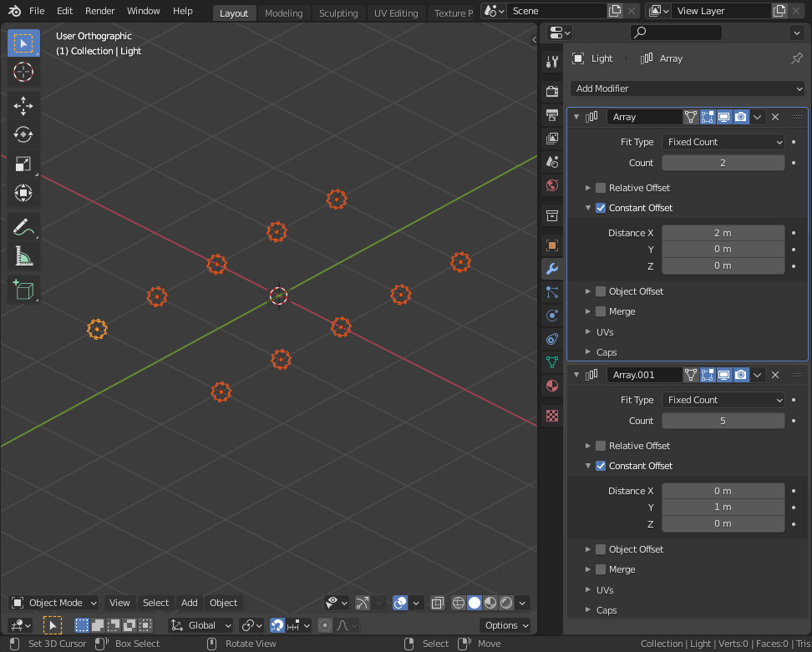Choose the Add Cube tool
The height and width of the screenshot is (652, 812).
23,291
